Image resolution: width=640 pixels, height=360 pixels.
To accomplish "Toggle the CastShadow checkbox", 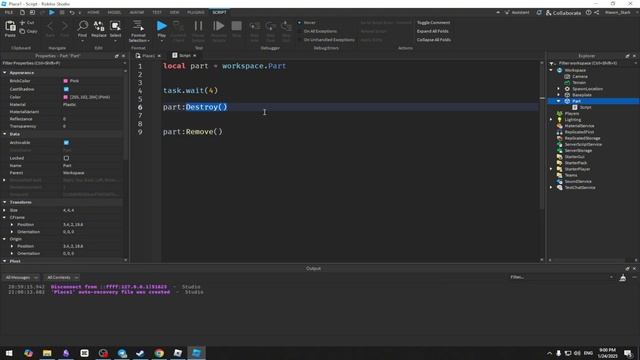I will tap(66, 89).
